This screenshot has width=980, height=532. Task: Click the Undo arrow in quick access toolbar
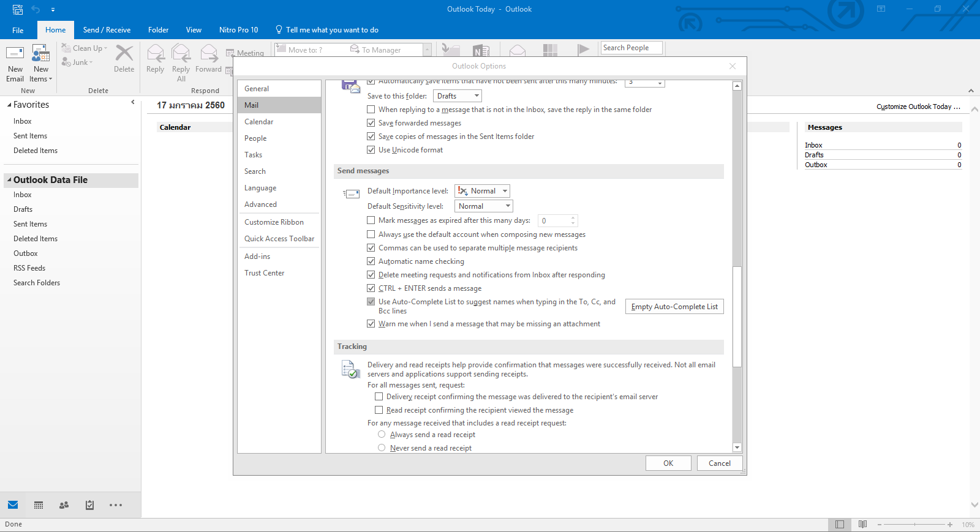coord(36,9)
